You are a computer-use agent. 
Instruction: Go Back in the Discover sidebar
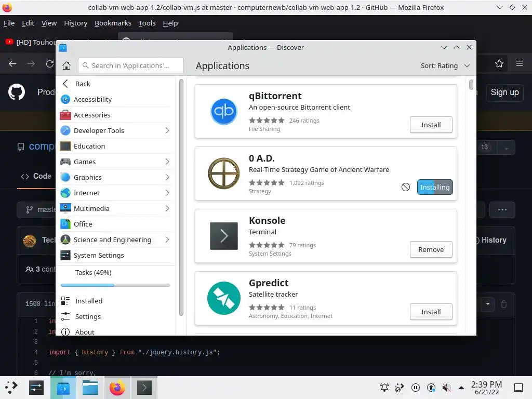115,84
